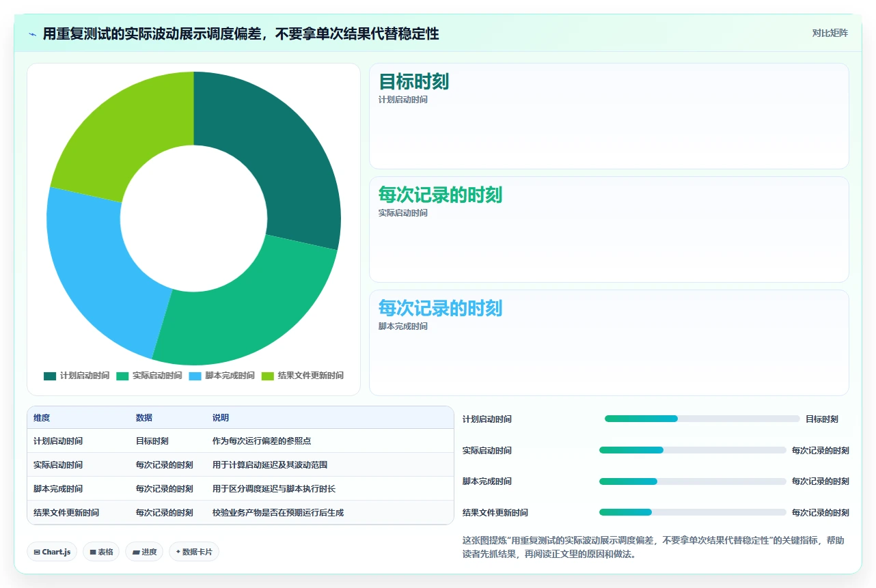Click the 实际启动时间 subtitle in second card
The height and width of the screenshot is (588, 876).
[403, 213]
